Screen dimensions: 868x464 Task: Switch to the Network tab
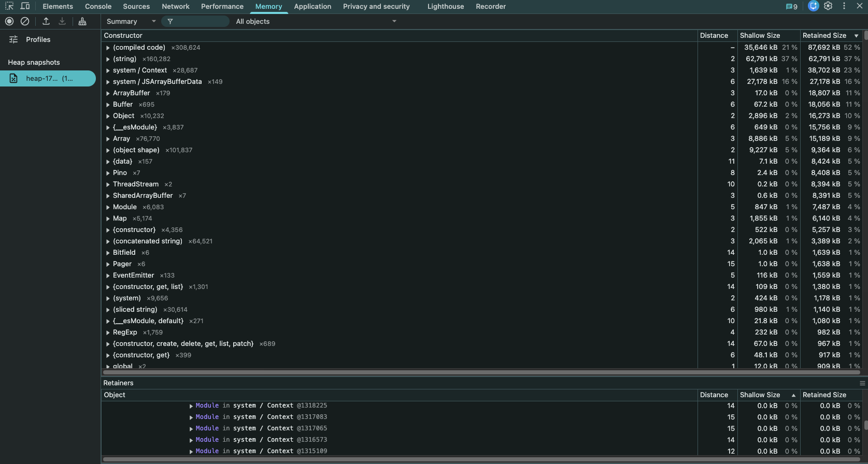tap(176, 6)
